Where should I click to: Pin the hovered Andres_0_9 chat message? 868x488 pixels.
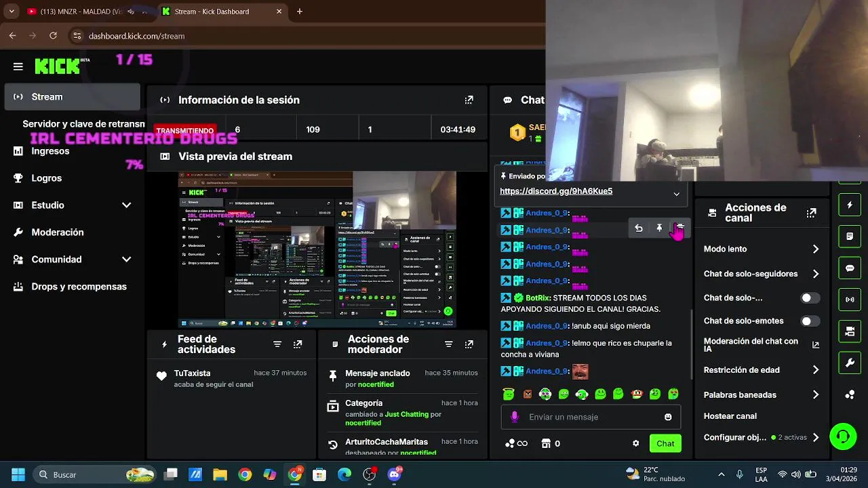click(x=659, y=228)
